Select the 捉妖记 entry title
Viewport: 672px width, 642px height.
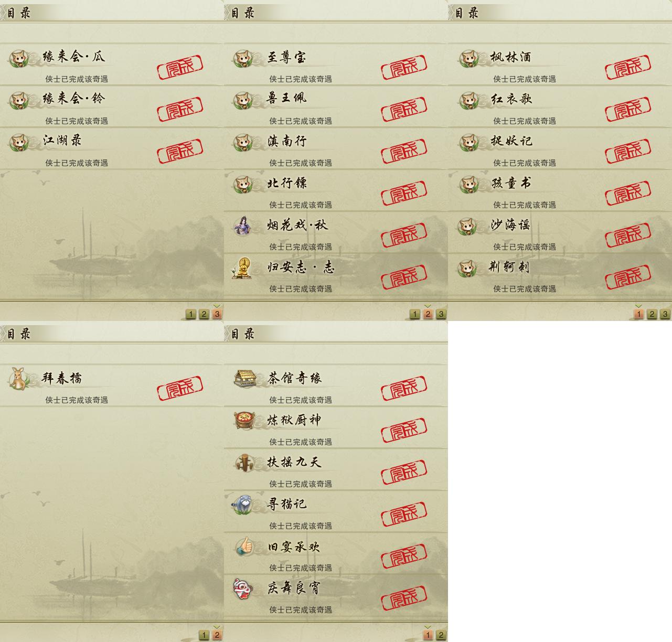coord(511,141)
